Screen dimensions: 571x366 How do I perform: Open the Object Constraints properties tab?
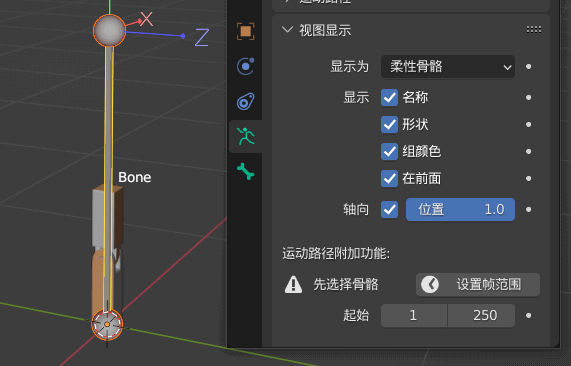click(245, 101)
